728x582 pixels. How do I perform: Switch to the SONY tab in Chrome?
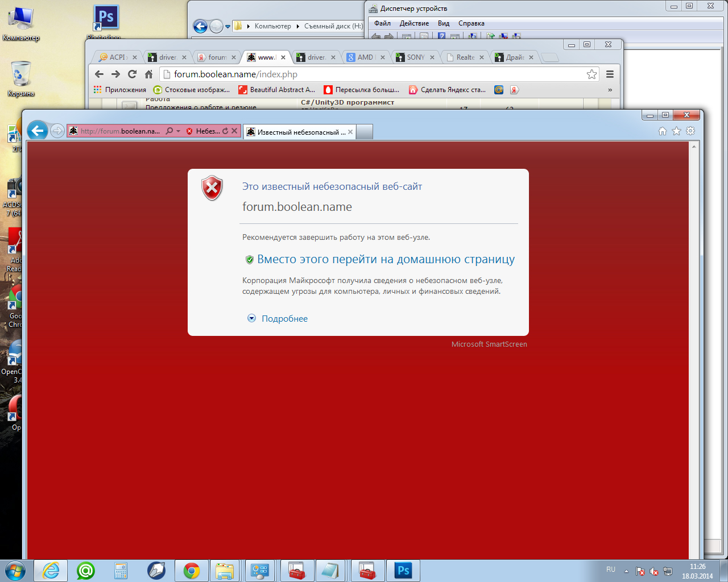pyautogui.click(x=415, y=57)
